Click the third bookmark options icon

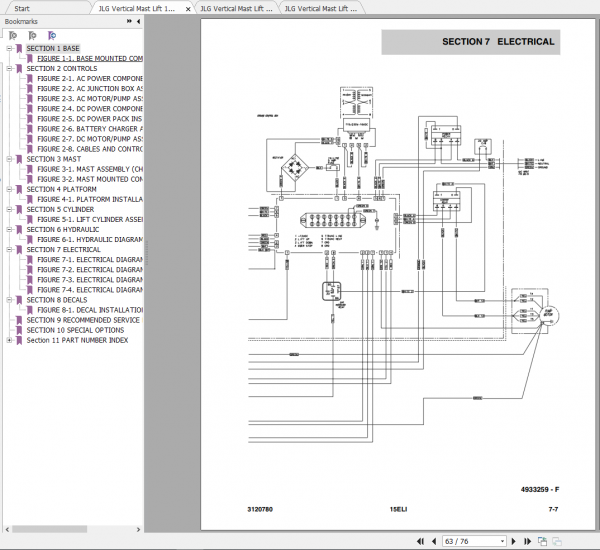52,36
